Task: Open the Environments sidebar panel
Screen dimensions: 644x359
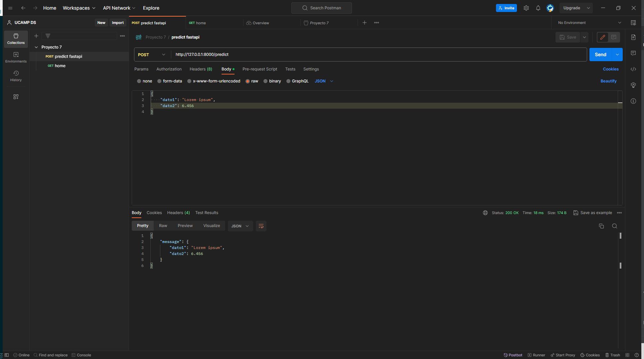Action: [16, 57]
